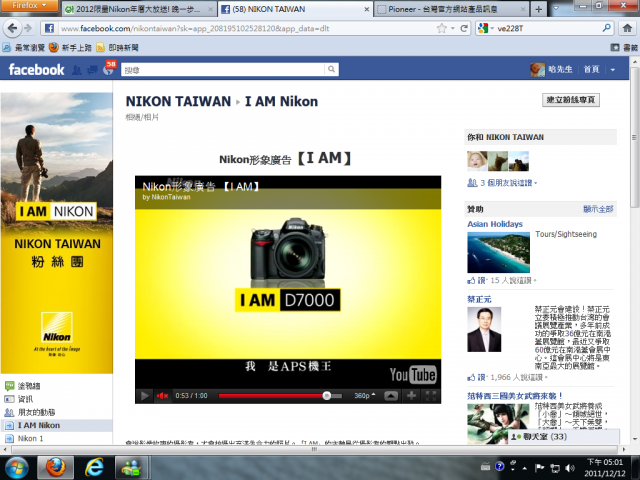Open the 新手上路 bookmark

click(x=70, y=48)
